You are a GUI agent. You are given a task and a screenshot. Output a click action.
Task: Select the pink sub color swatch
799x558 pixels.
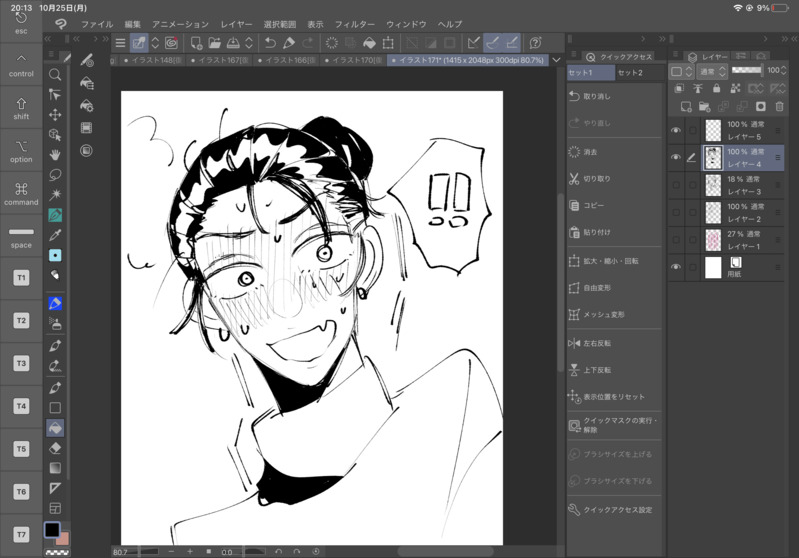pyautogui.click(x=64, y=539)
